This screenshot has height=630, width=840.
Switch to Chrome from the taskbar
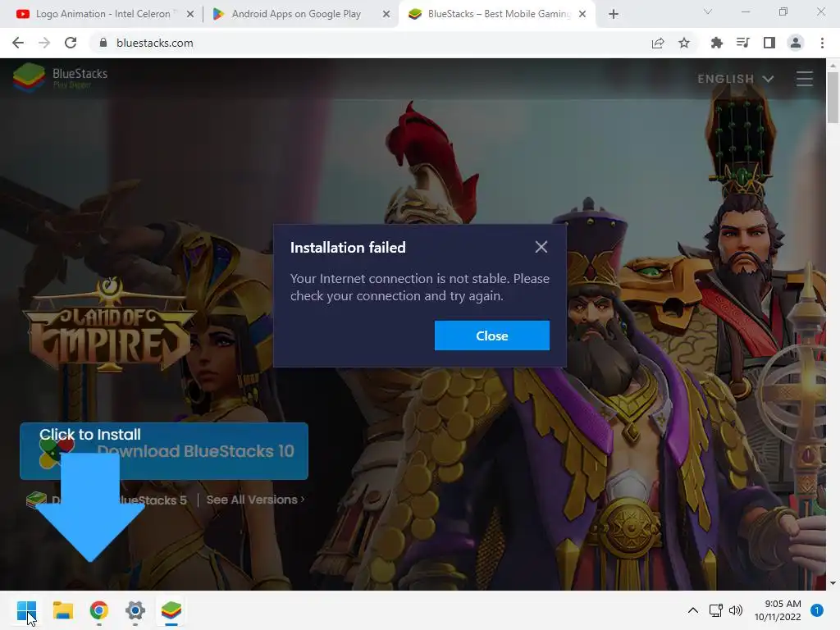(x=99, y=610)
